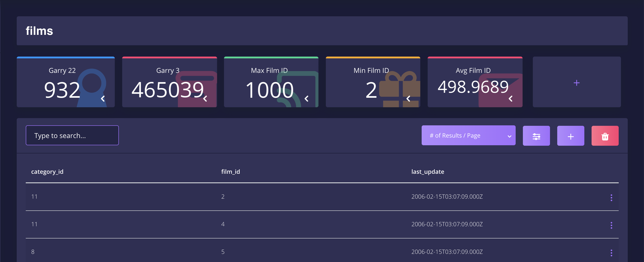Click the red trash delete button
The height and width of the screenshot is (262, 644).
(605, 136)
